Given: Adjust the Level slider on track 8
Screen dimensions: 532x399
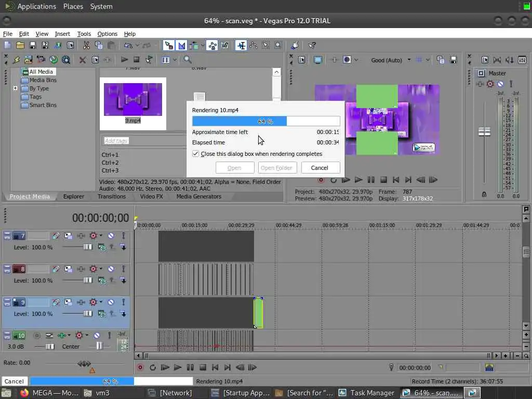Looking at the screenshot, I should [x=88, y=280].
